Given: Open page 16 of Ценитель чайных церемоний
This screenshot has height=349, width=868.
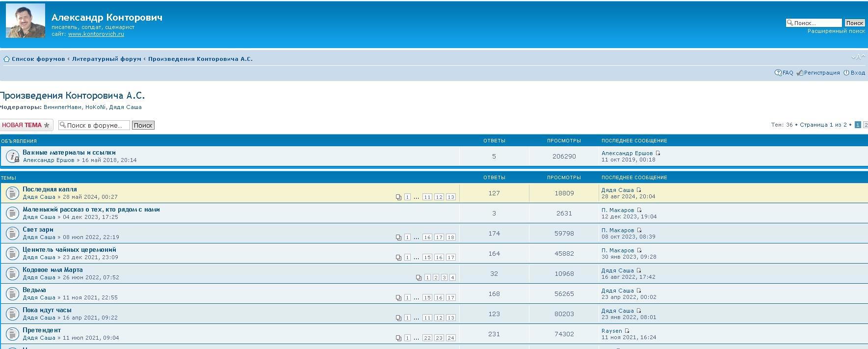Looking at the screenshot, I should [439, 258].
